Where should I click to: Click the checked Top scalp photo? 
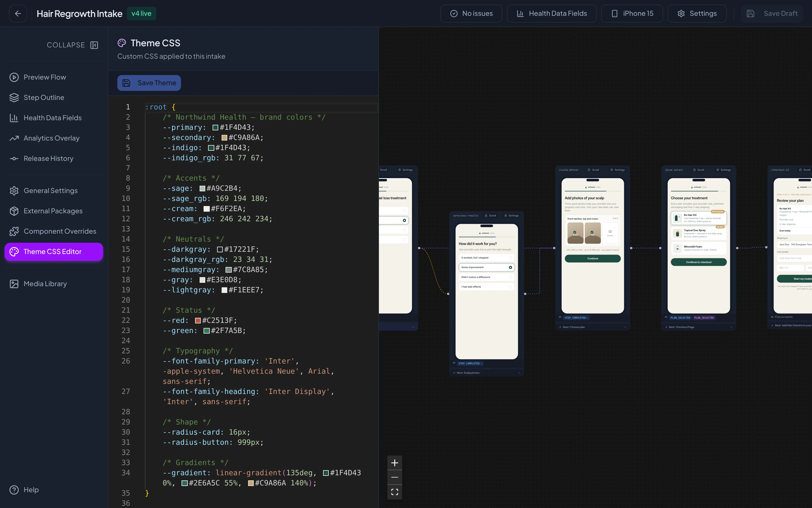[x=593, y=233]
